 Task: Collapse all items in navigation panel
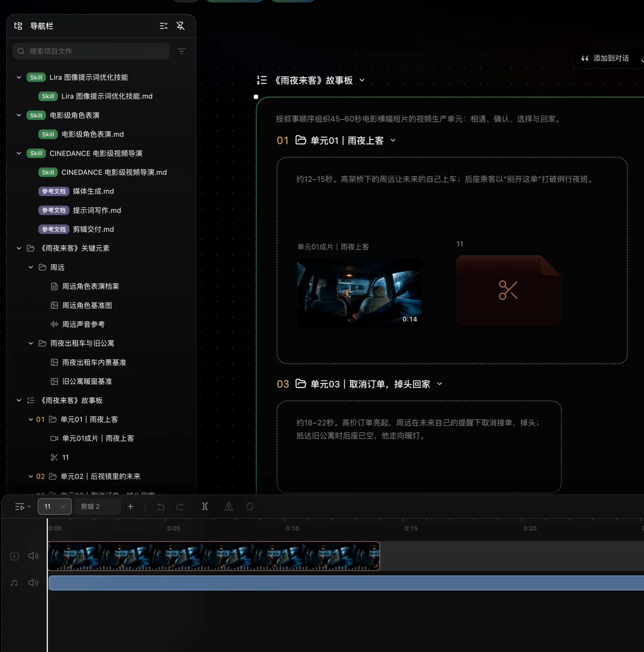click(164, 26)
